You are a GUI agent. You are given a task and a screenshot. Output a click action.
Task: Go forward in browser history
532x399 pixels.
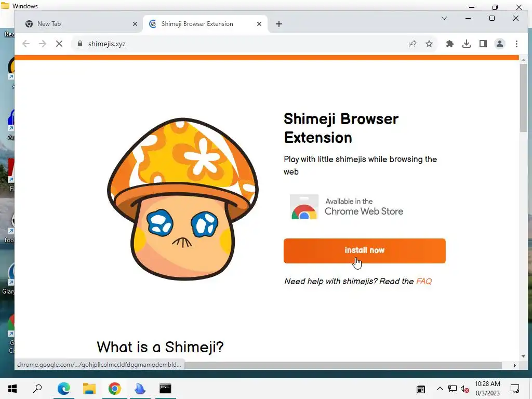pos(43,44)
